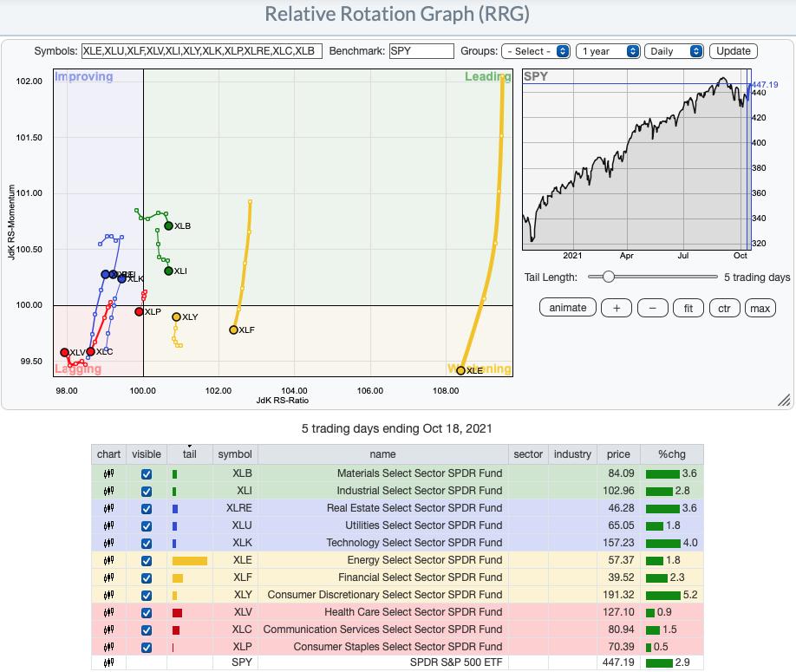This screenshot has height=672, width=796.
Task: Sort table by symbol column header
Action: pyautogui.click(x=235, y=454)
